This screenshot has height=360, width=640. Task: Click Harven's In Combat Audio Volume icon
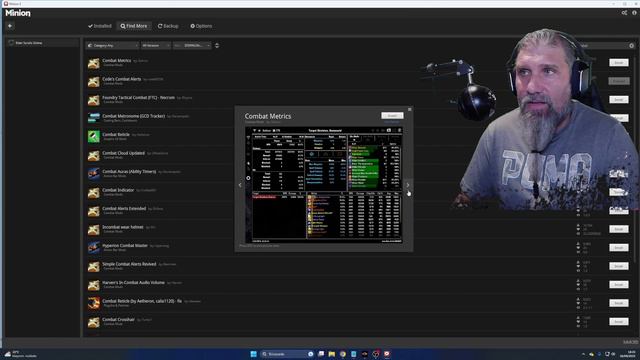click(93, 284)
